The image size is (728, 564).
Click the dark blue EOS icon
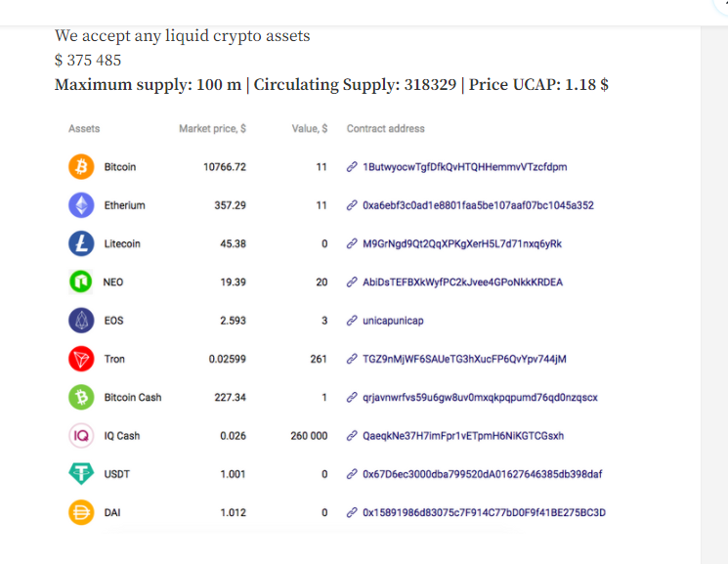pyautogui.click(x=81, y=321)
